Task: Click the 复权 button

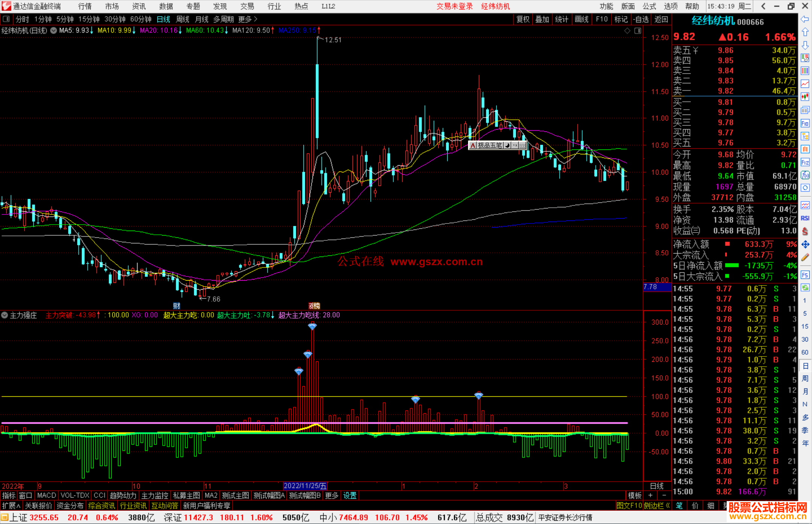Action: [523, 19]
